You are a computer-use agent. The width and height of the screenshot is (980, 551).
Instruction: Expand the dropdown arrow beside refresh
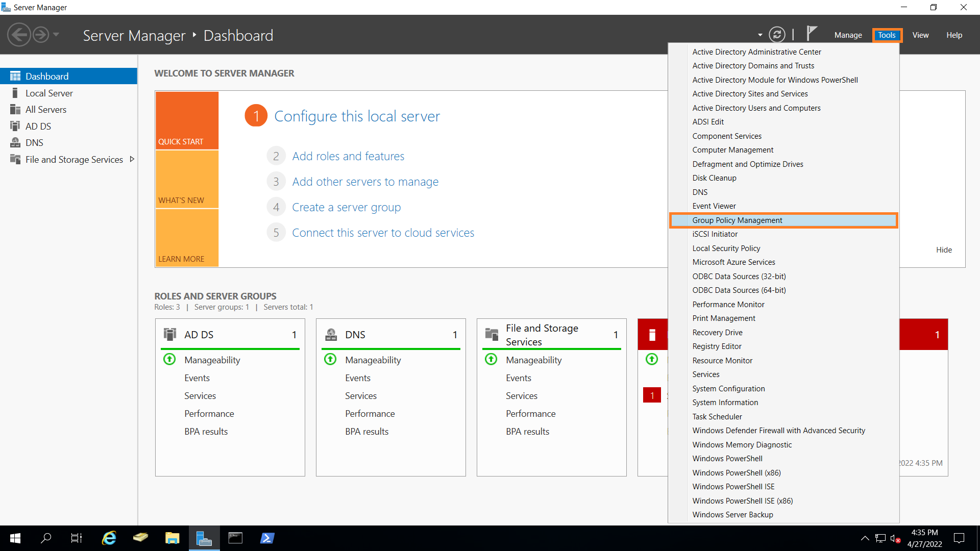point(760,35)
